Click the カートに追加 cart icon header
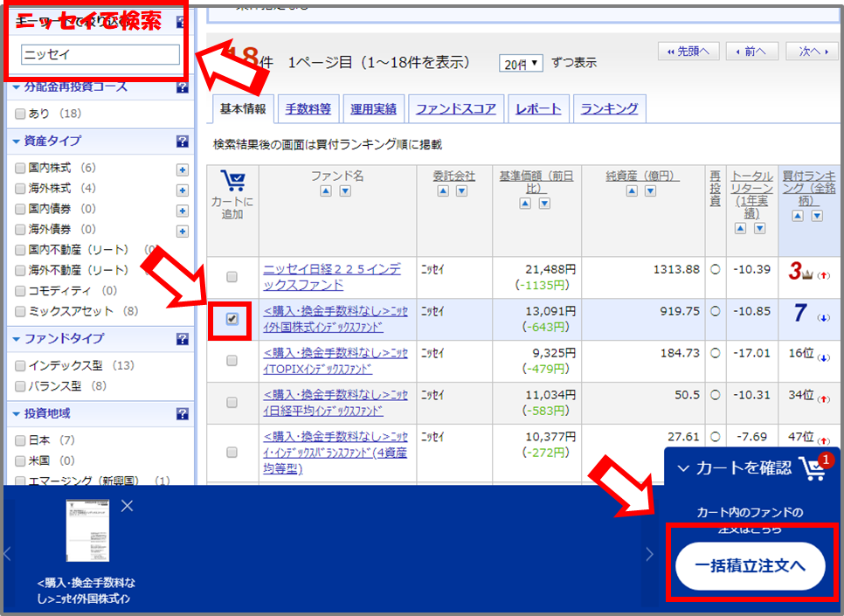 pyautogui.click(x=233, y=180)
